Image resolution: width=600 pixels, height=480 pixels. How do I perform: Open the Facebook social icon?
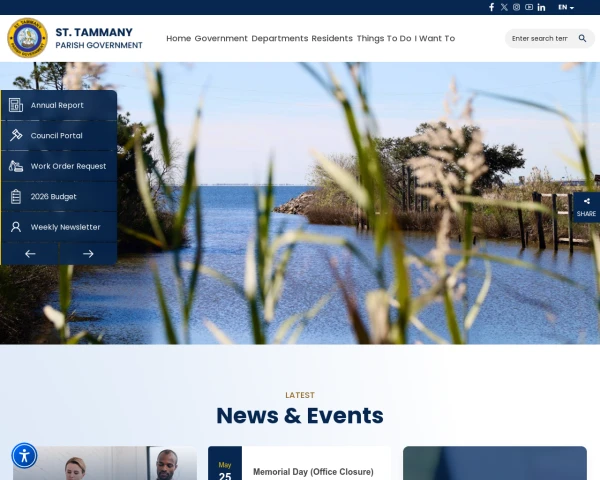[492, 7]
